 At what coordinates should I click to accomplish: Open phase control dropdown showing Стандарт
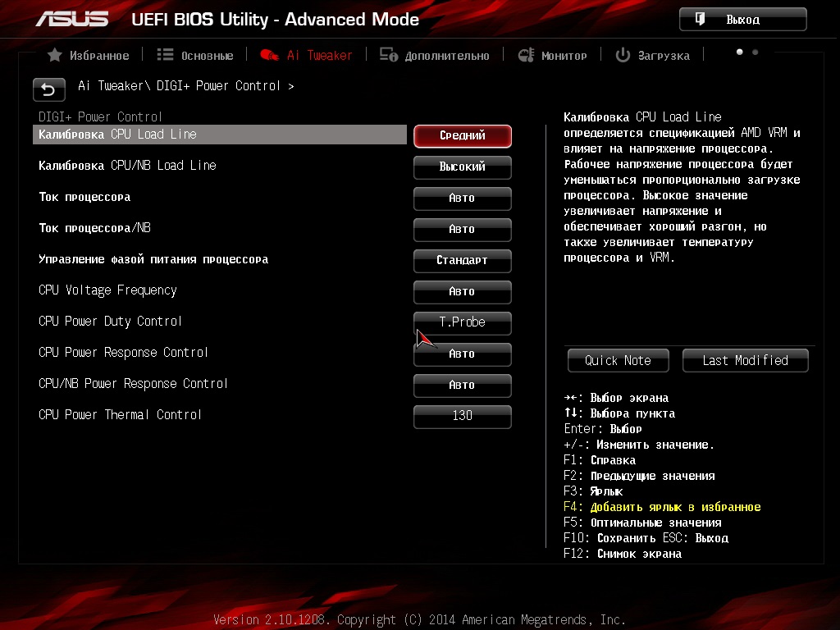[463, 260]
